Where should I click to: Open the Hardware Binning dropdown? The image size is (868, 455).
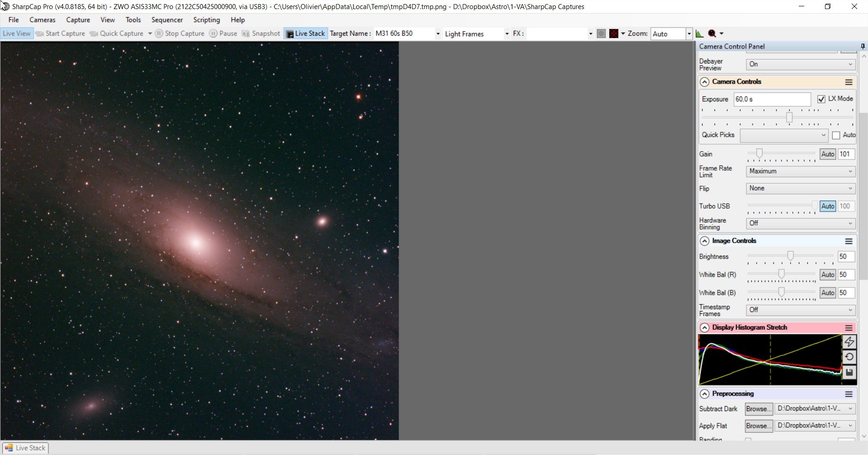801,223
